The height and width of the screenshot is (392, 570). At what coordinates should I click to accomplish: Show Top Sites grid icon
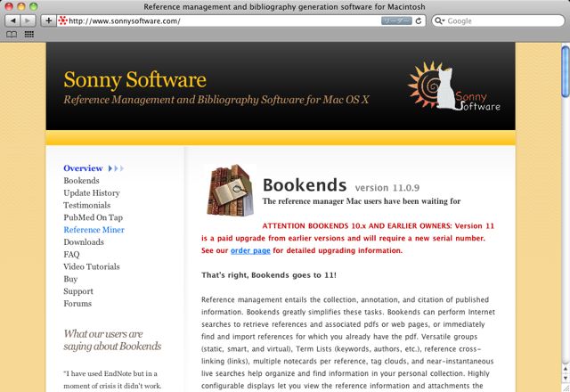click(29, 34)
